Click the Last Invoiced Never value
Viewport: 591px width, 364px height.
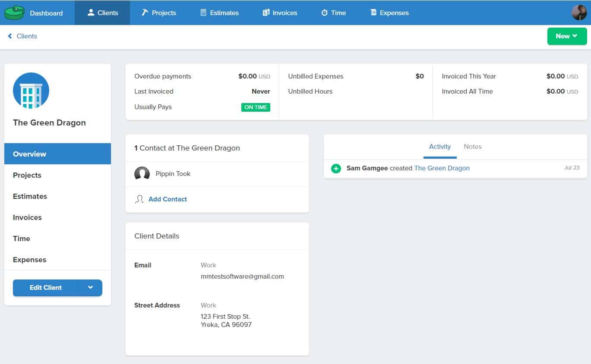(261, 91)
